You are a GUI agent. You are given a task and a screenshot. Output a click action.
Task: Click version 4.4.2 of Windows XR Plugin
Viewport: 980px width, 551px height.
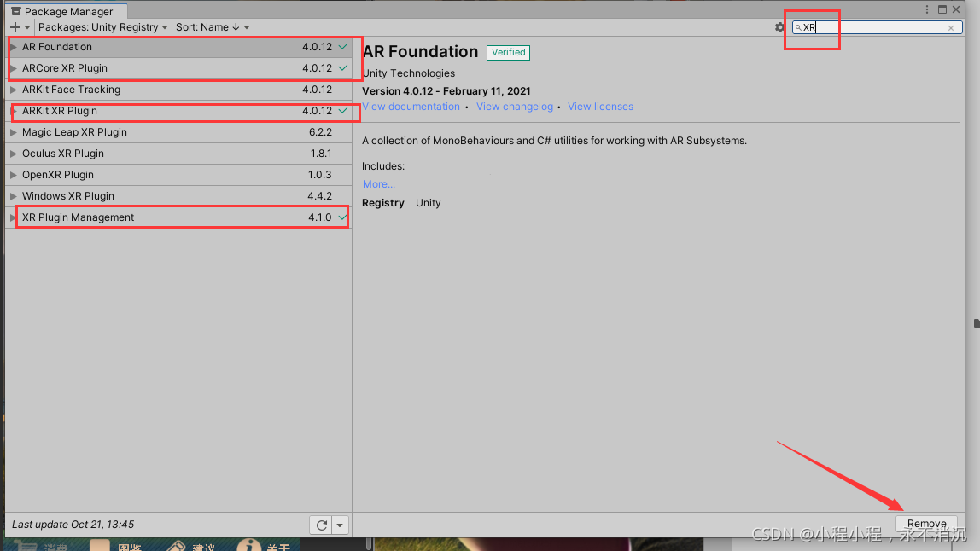[319, 195]
